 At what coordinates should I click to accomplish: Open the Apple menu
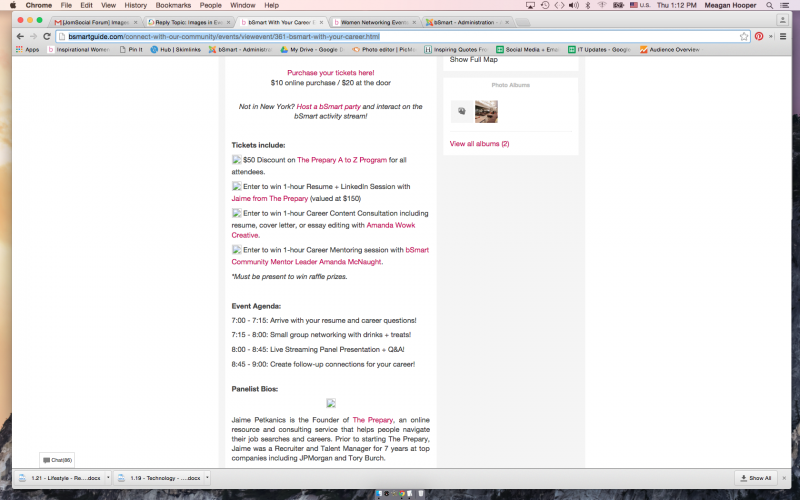[13, 5]
